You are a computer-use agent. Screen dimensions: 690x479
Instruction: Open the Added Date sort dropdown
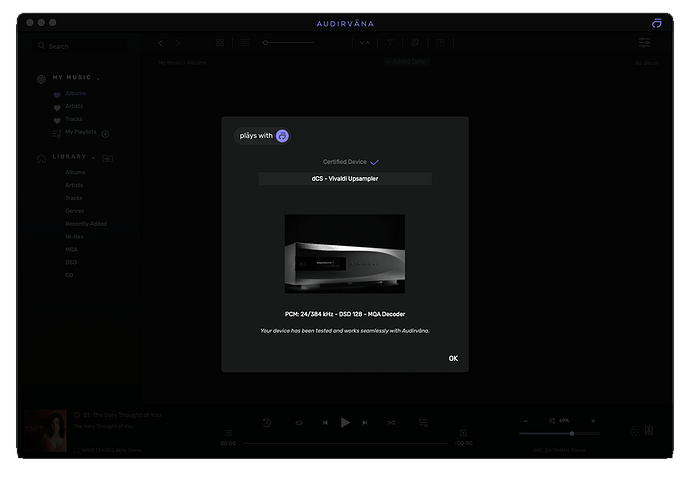(x=407, y=62)
